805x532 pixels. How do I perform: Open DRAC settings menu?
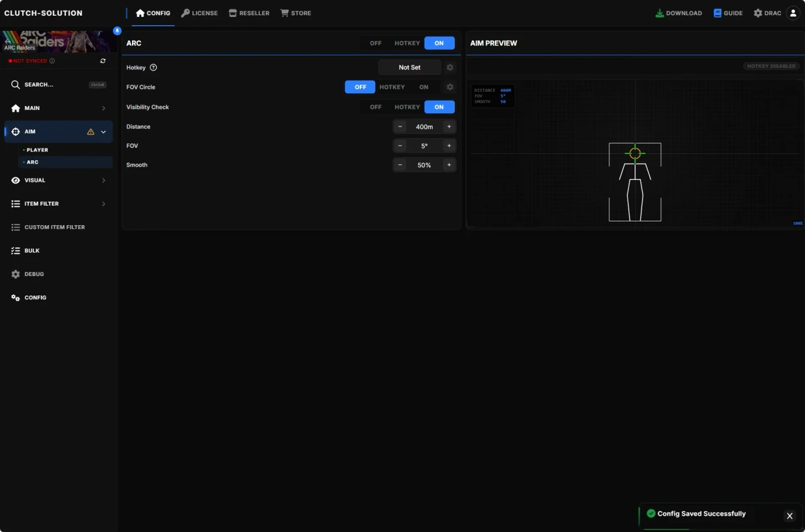[767, 13]
